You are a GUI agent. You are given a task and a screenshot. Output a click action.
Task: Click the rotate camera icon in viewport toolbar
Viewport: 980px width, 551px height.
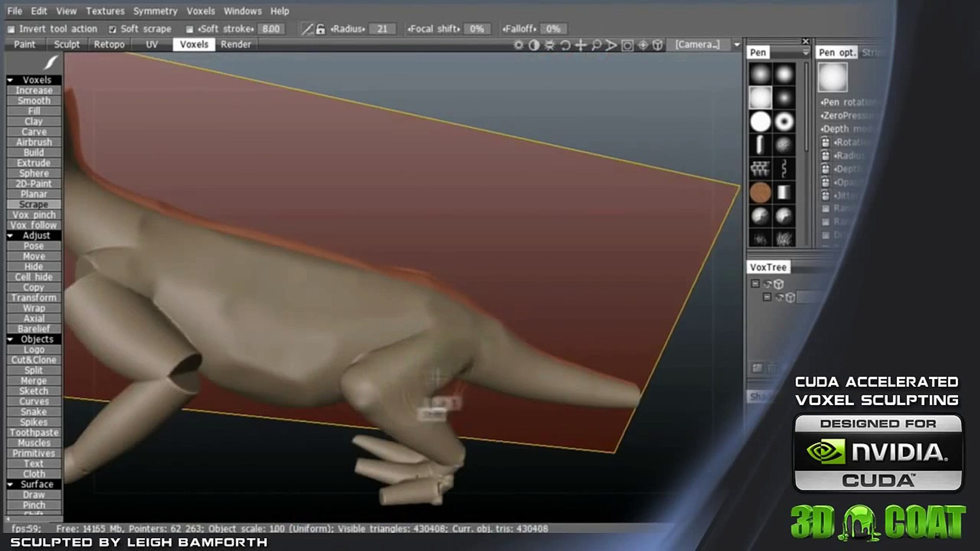coord(565,45)
